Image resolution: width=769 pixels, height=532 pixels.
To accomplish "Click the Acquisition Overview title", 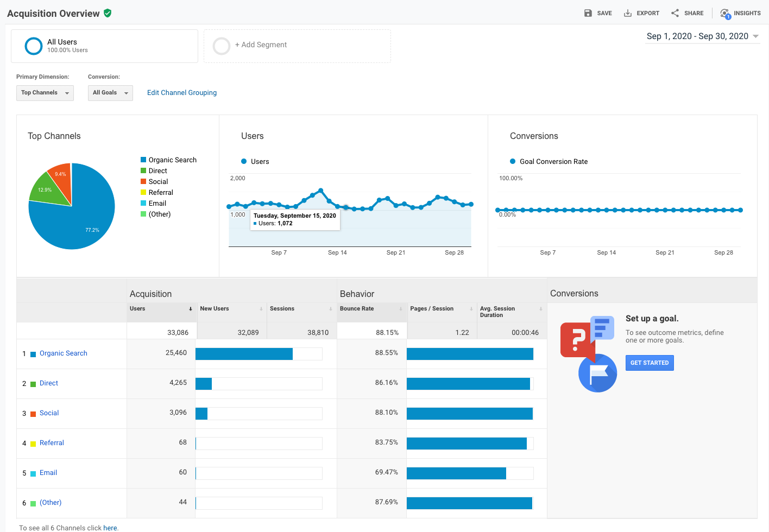I will 53,14.
